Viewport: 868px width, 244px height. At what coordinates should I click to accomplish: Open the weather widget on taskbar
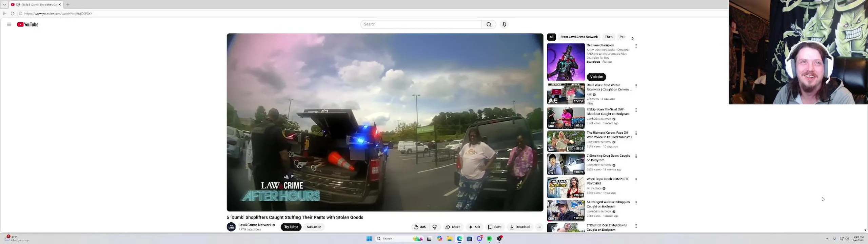pos(17,239)
